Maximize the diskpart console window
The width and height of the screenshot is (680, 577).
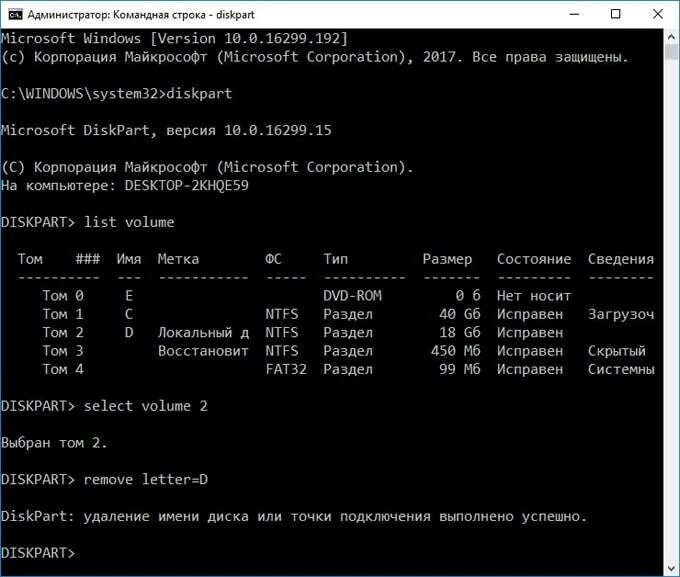[x=615, y=14]
